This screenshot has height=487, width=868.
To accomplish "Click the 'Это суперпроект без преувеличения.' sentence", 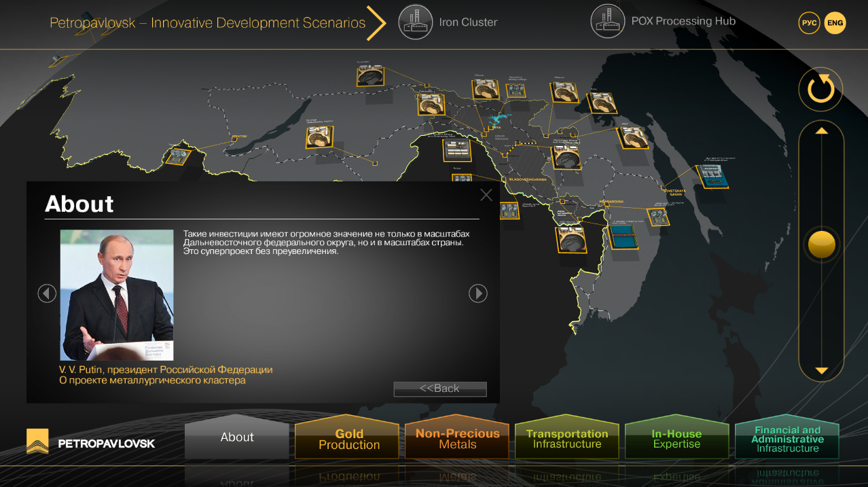I will tap(261, 251).
